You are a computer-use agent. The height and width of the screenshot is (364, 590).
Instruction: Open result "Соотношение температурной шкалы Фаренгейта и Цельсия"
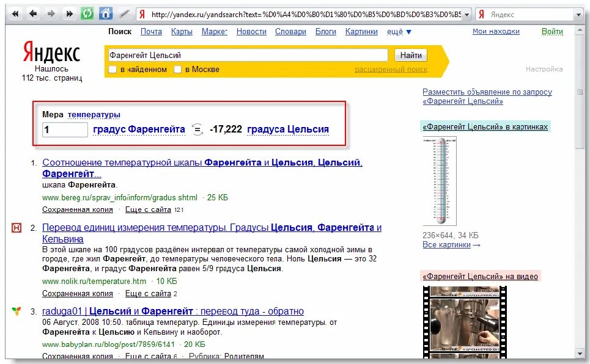pos(202,168)
